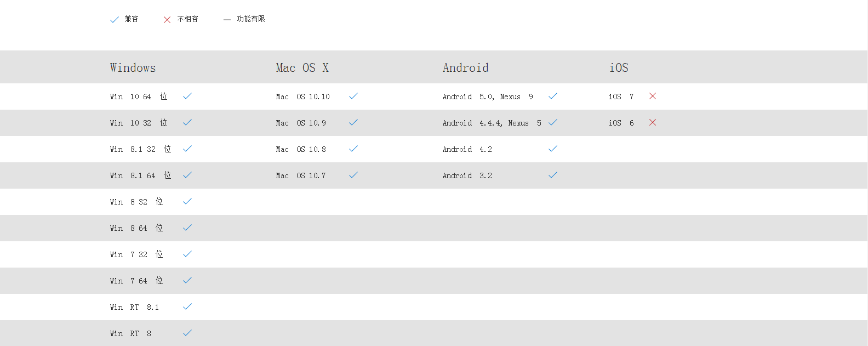868x346 pixels.
Task: Click the red X beside iOS 7
Action: pyautogui.click(x=653, y=96)
